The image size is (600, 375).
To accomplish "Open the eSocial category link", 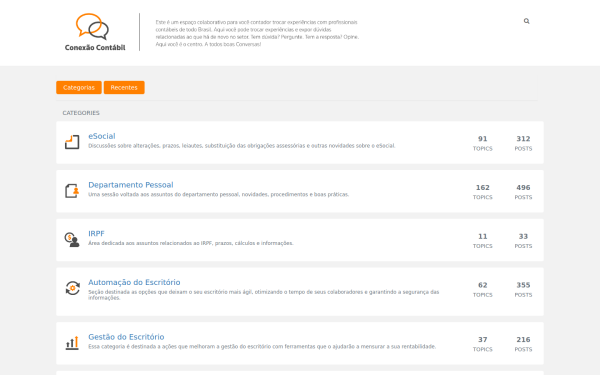I will click(102, 136).
